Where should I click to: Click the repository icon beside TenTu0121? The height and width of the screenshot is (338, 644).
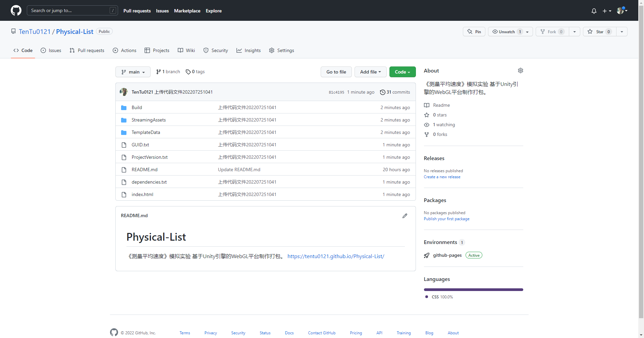(13, 31)
